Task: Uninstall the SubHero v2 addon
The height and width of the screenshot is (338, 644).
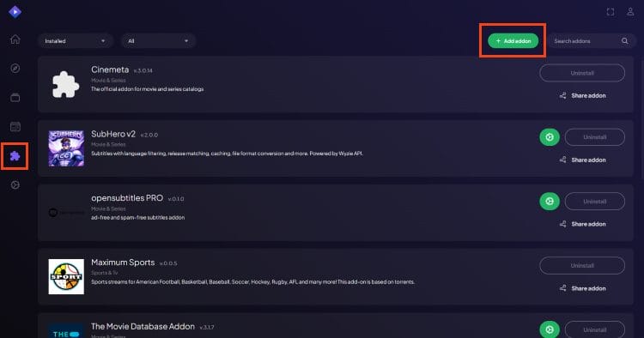Action: coord(595,137)
